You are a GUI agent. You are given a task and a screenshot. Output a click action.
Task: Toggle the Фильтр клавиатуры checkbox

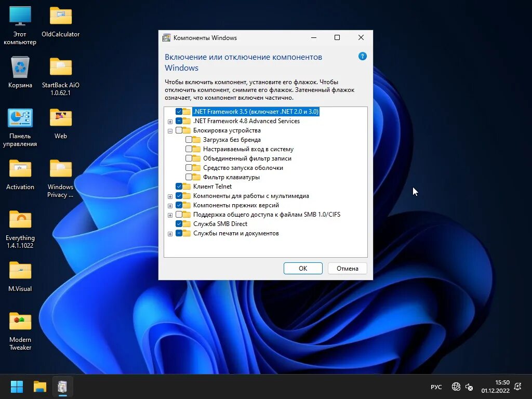[189, 177]
